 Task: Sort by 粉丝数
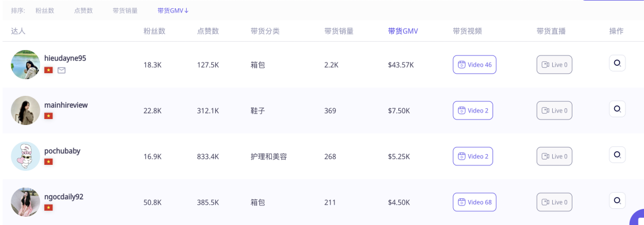[x=45, y=11]
